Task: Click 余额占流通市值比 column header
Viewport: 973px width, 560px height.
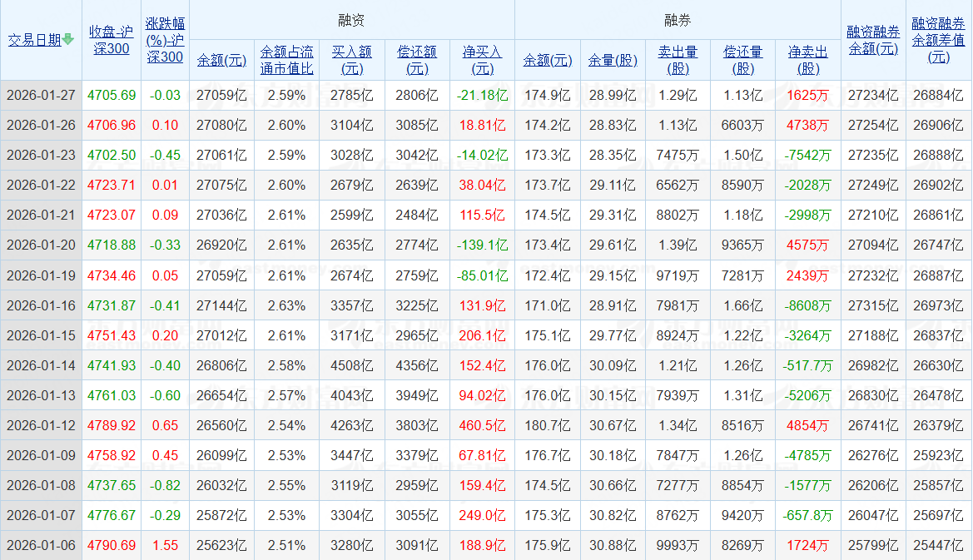Action: click(x=286, y=60)
